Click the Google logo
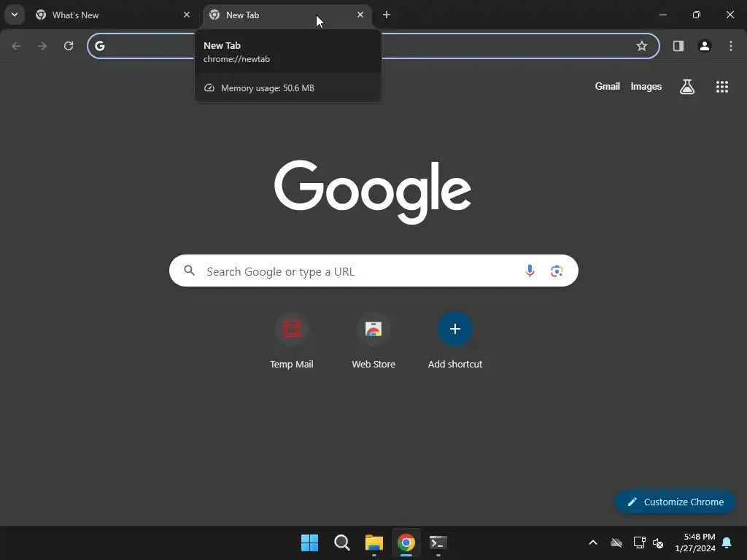This screenshot has width=747, height=560. point(373,192)
